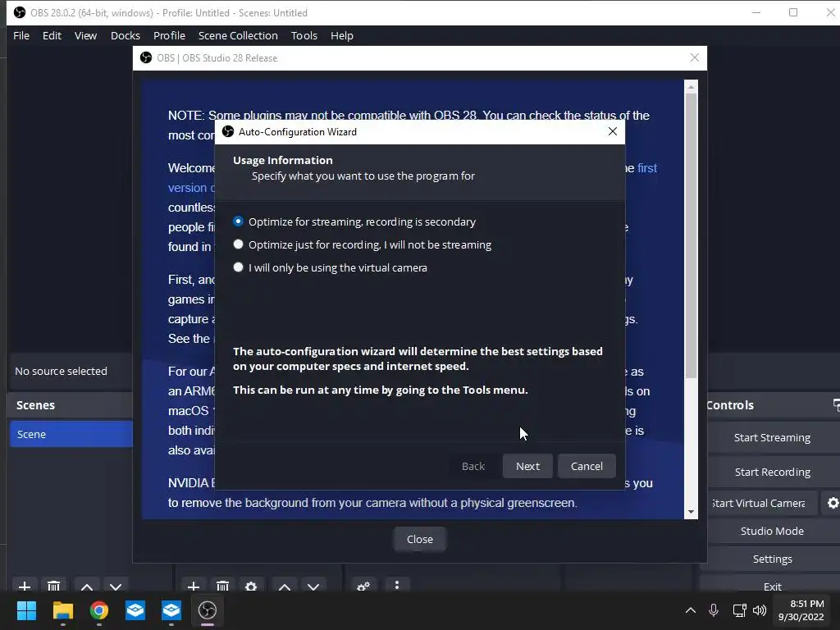Open the View menu
Image resolution: width=840 pixels, height=630 pixels.
coord(85,35)
